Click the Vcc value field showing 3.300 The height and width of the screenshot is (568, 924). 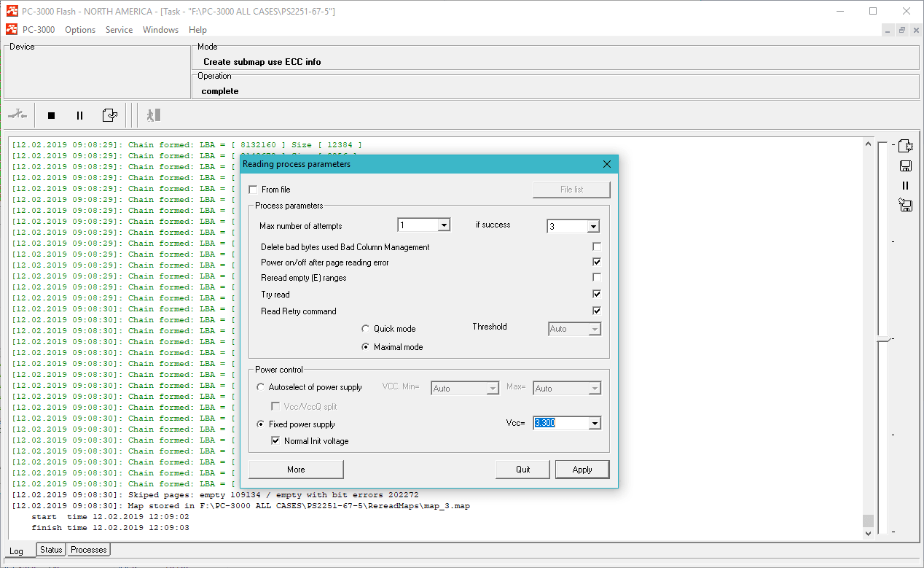coord(560,423)
